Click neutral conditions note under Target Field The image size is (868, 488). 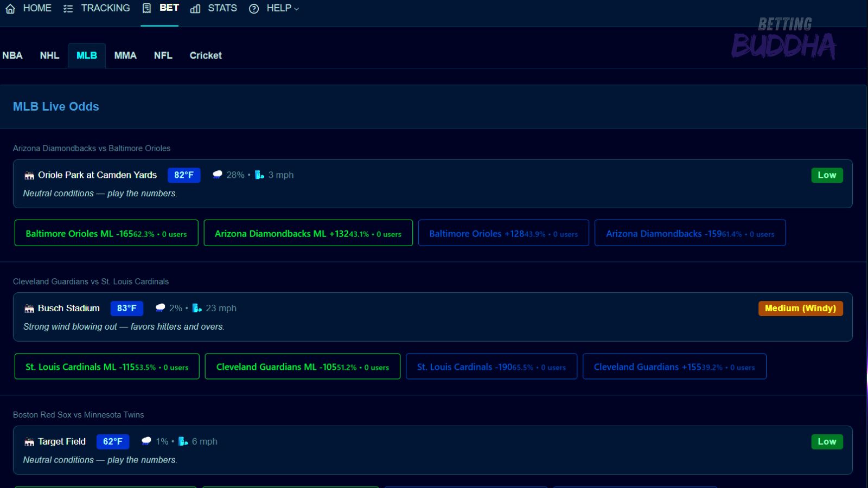click(x=100, y=460)
